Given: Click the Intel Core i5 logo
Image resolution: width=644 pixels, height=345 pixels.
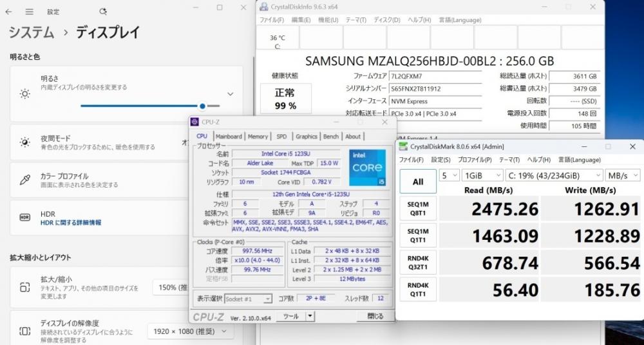Looking at the screenshot, I should pyautogui.click(x=368, y=168).
